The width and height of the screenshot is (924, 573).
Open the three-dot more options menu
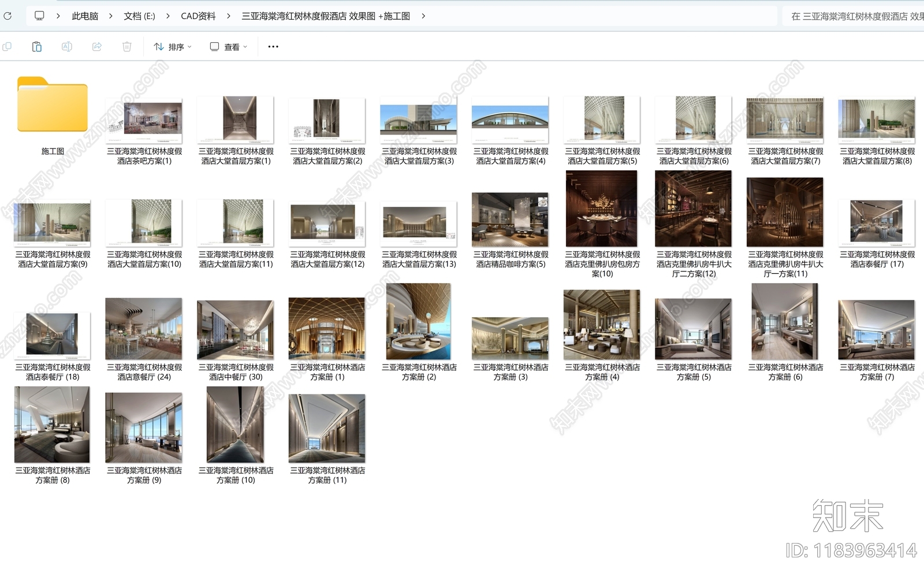pyautogui.click(x=273, y=47)
